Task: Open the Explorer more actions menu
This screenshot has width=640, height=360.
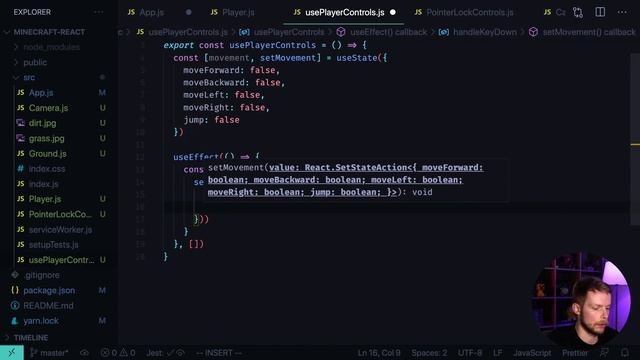Action: point(99,12)
